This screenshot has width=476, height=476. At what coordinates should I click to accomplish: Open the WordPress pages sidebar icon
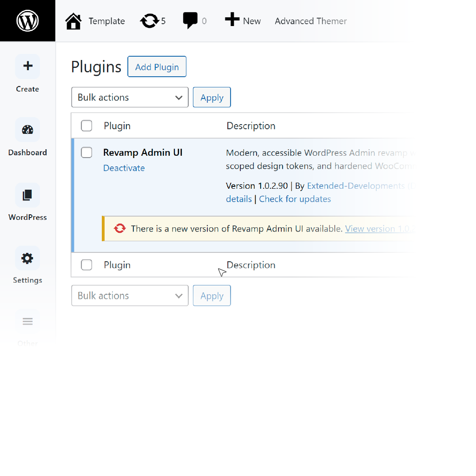pyautogui.click(x=27, y=195)
